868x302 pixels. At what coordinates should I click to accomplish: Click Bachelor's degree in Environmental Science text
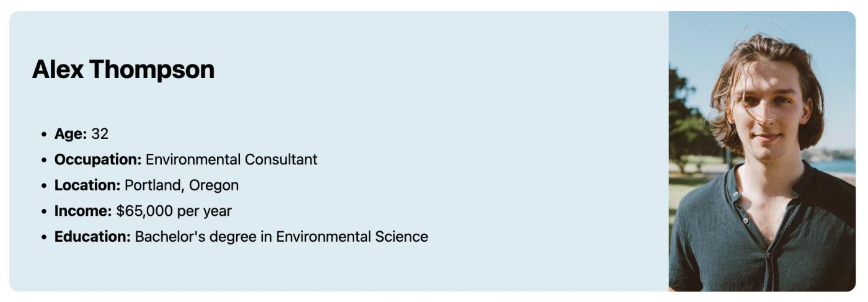pyautogui.click(x=281, y=236)
